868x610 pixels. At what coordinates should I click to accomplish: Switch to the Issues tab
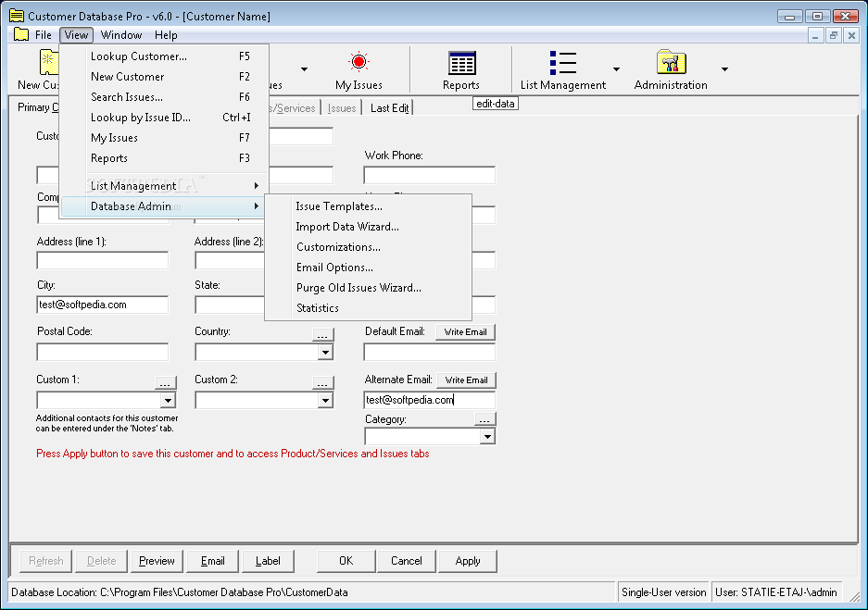click(342, 108)
